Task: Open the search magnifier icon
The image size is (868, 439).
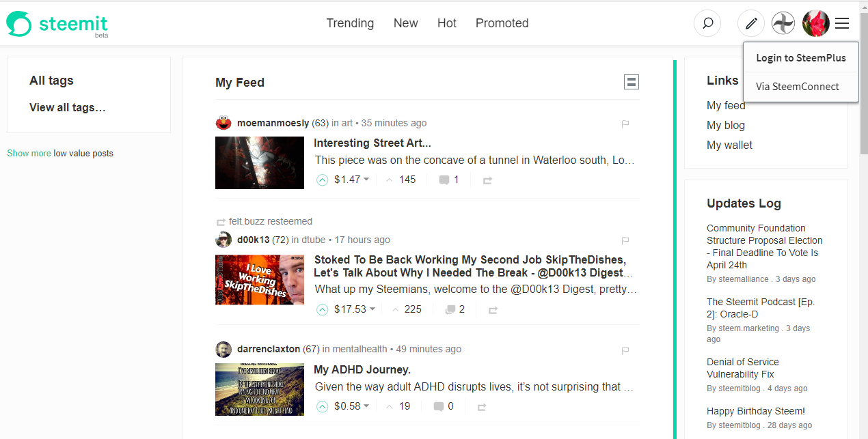Action: (x=707, y=23)
